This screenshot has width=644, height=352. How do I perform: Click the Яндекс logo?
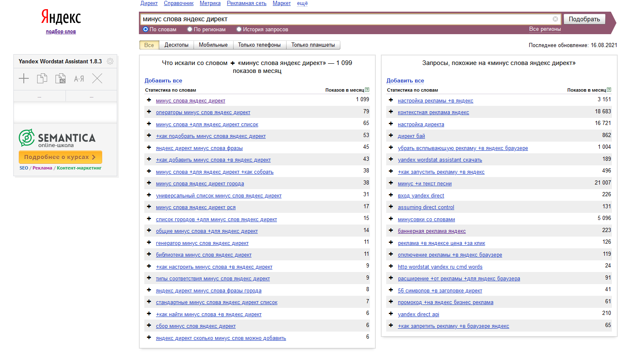point(61,17)
